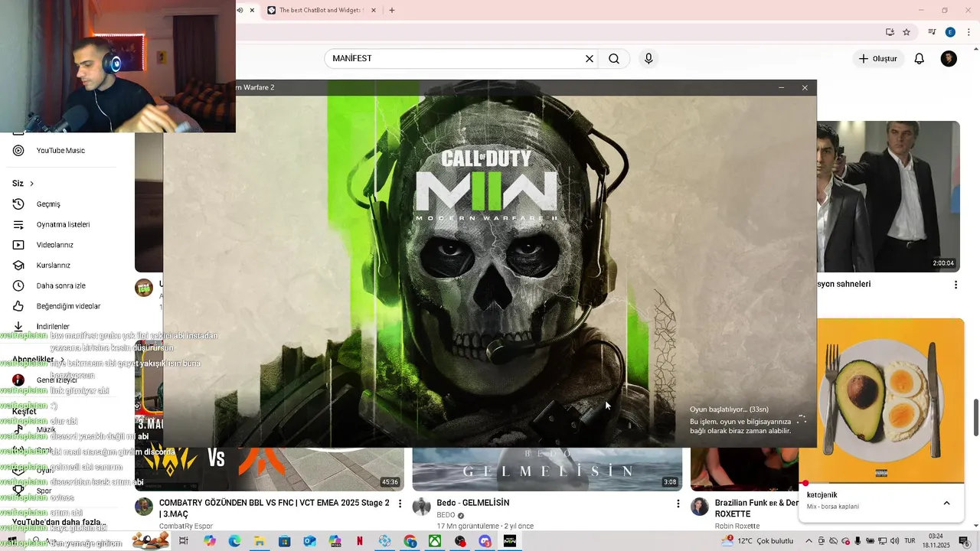Switch to The best ChatBot and Widgets tab
This screenshot has width=980, height=551.
320,11
